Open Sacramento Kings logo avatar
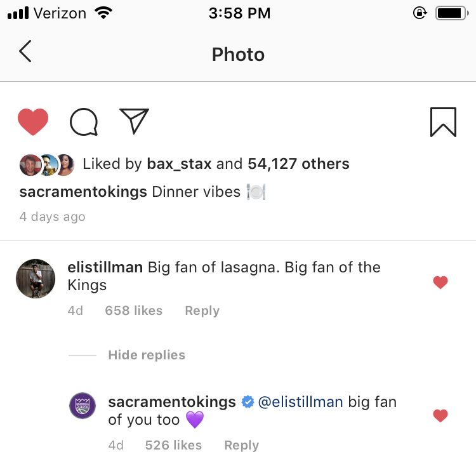Screen dimensions: 476x473 pos(83,406)
